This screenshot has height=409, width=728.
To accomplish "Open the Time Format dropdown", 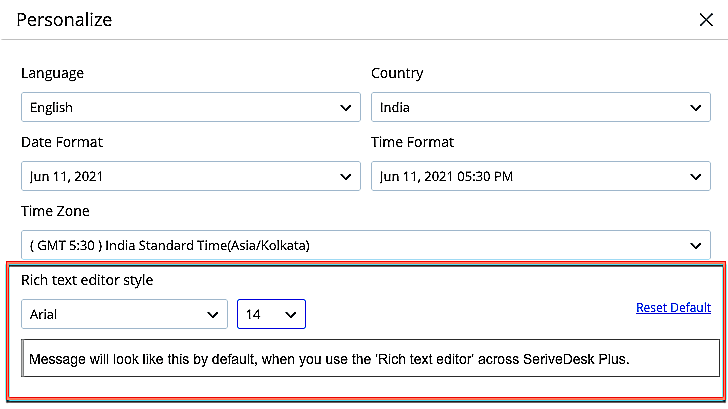I will [x=540, y=177].
